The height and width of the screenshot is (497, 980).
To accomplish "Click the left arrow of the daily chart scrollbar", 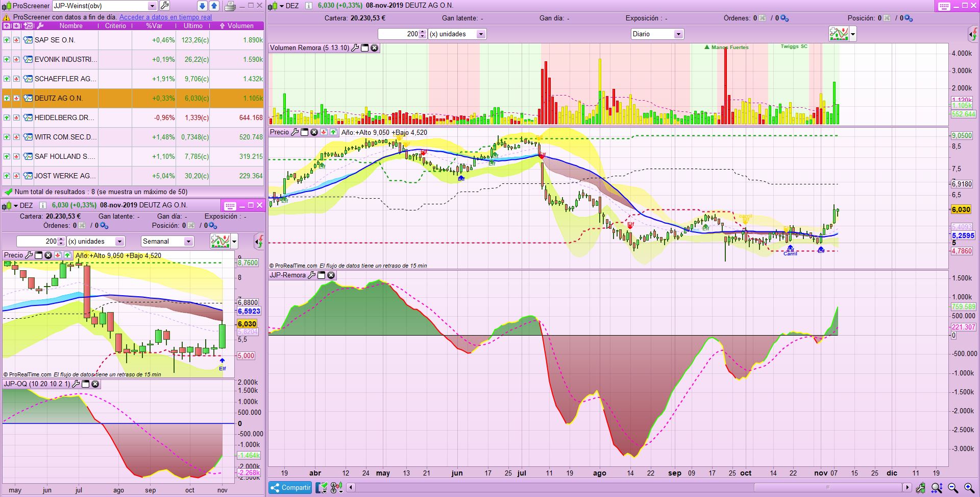I will click(351, 487).
